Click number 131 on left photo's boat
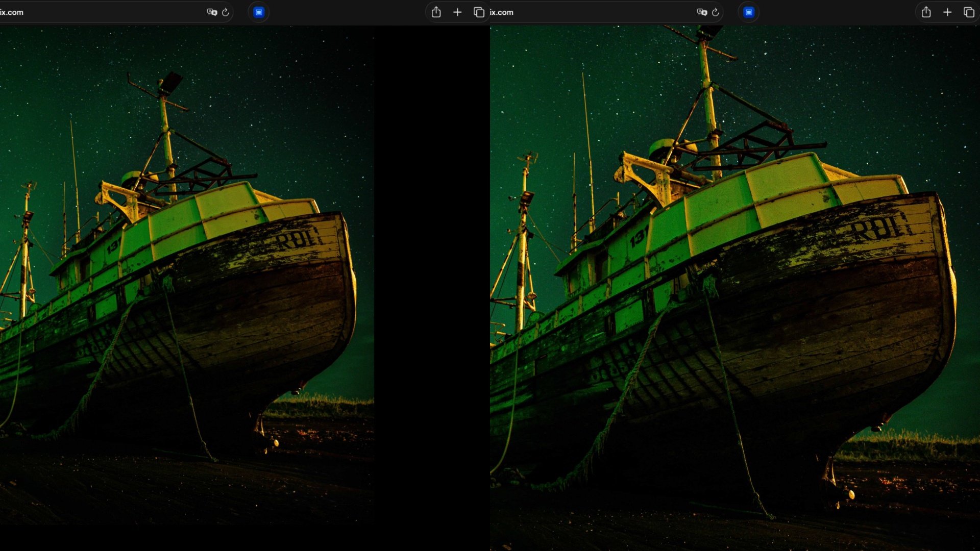Viewport: 980px width, 551px height. pos(113,245)
